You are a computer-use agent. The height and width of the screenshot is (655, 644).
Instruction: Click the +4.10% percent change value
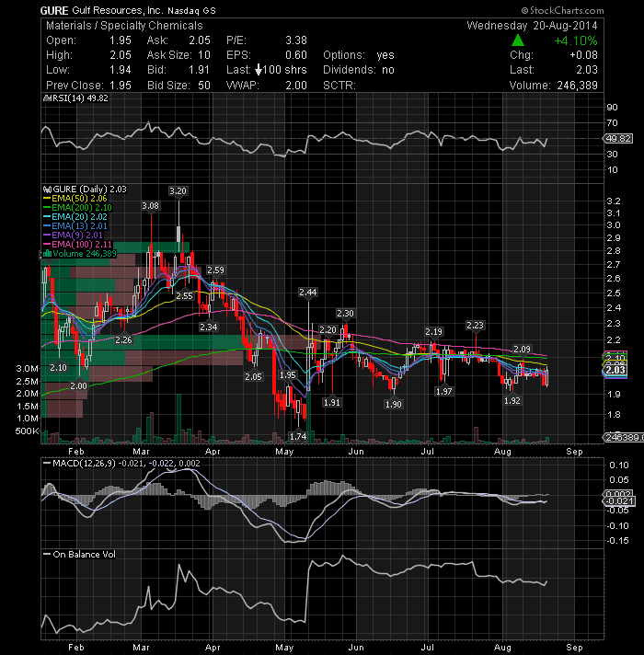576,40
